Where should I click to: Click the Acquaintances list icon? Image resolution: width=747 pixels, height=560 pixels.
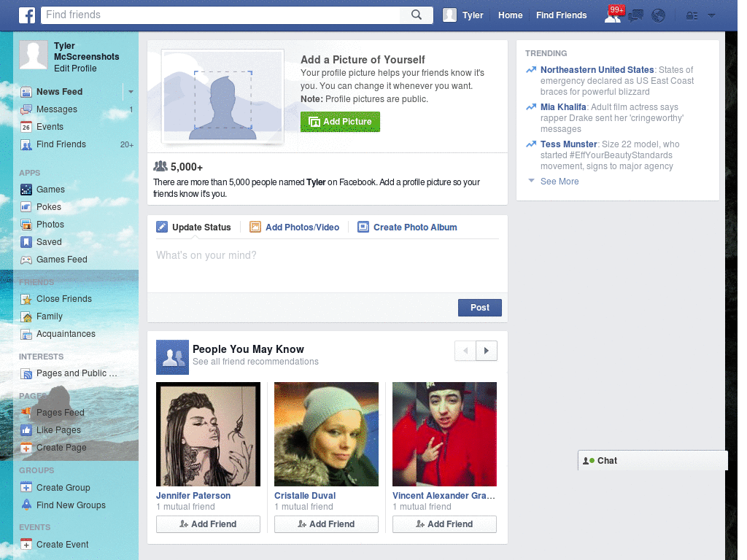click(26, 334)
